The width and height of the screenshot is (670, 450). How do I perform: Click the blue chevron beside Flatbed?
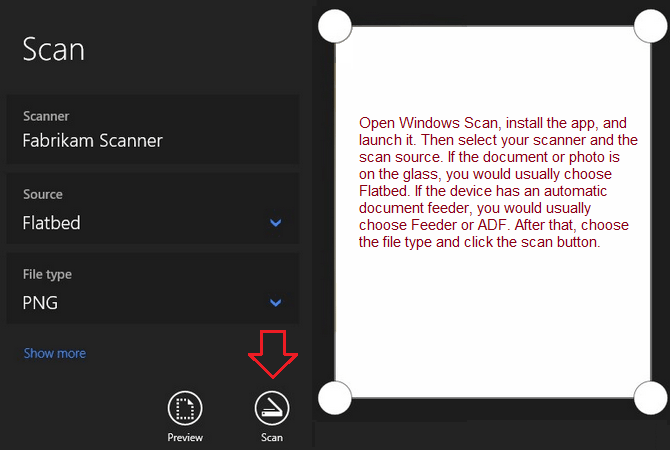pos(276,223)
